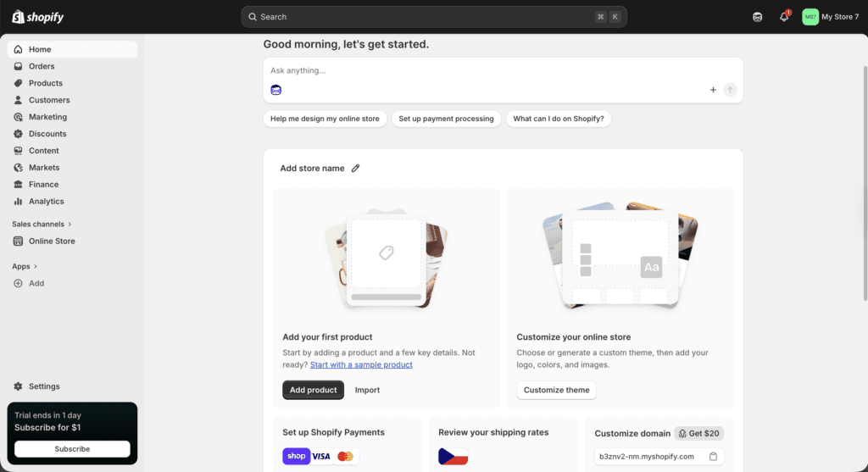Screen dimensions: 868x472
Task: Click the send arrow in Ask box
Action: coord(730,90)
